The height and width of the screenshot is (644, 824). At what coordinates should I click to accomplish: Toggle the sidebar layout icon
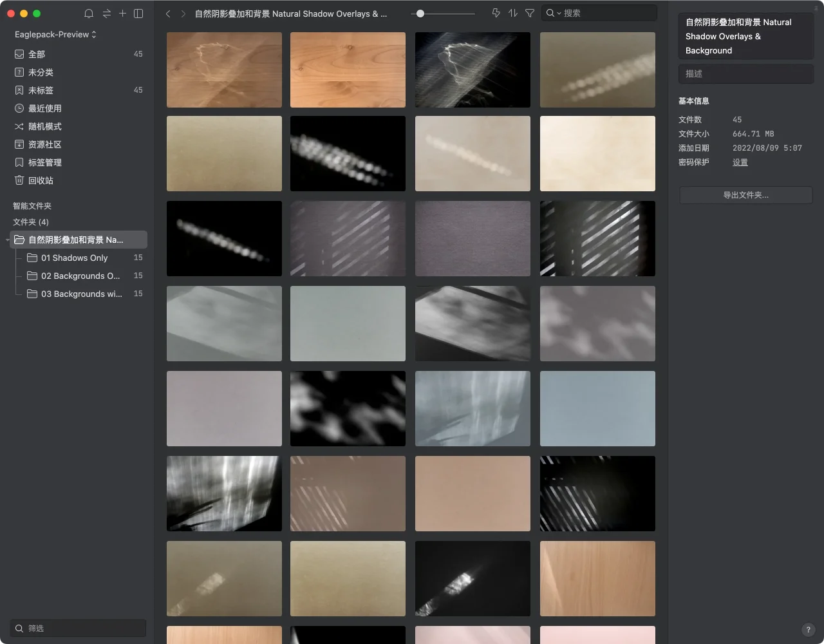138,14
